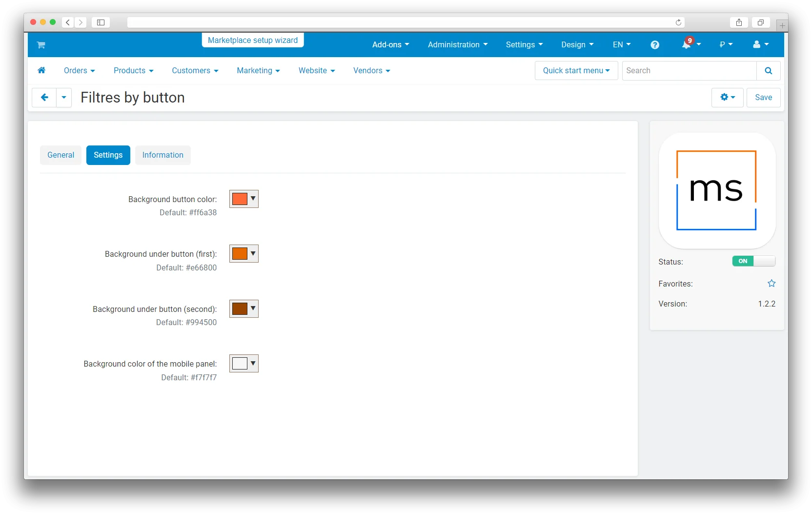This screenshot has width=812, height=514.
Task: Expand the Administration menu
Action: coord(458,45)
